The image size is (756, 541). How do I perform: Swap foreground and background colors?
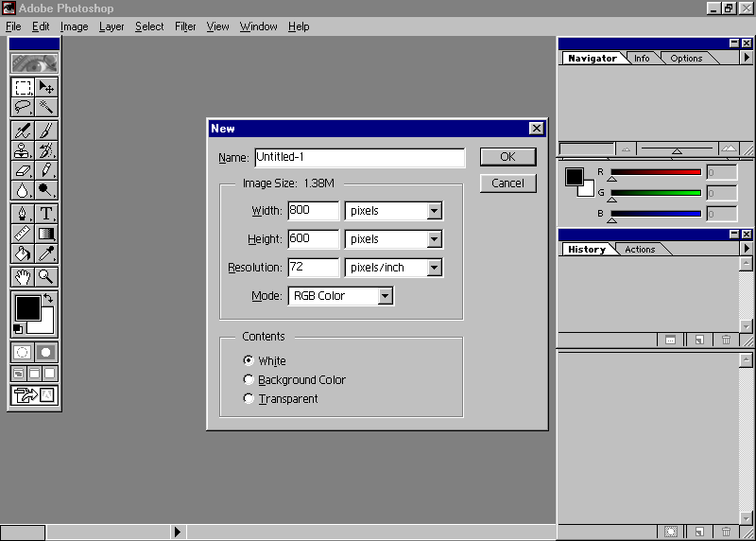[48, 298]
